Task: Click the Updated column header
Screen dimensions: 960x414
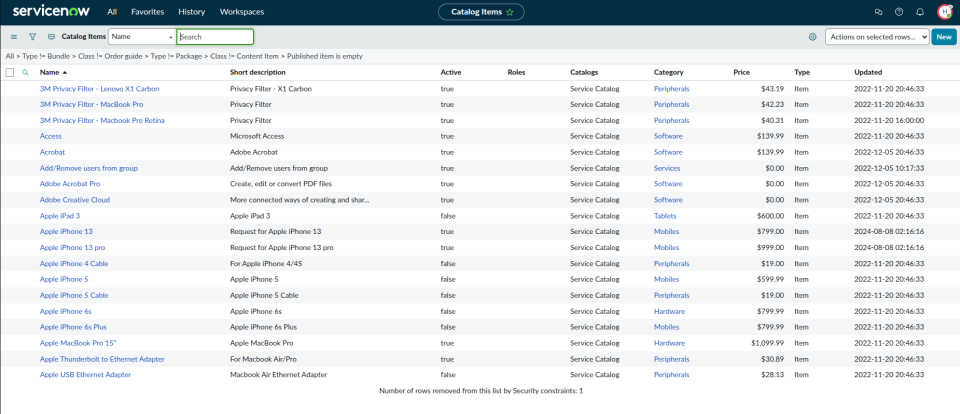Action: (x=868, y=72)
